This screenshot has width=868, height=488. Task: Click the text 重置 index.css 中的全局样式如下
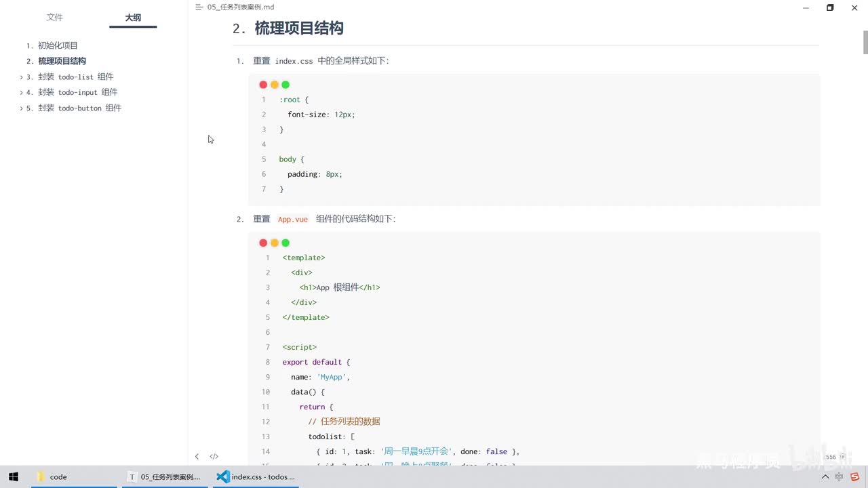point(320,61)
